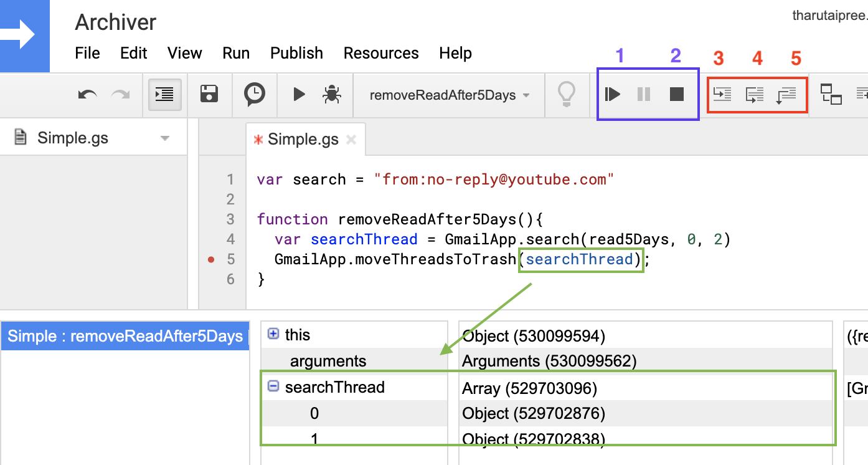Save the project

pyautogui.click(x=209, y=95)
